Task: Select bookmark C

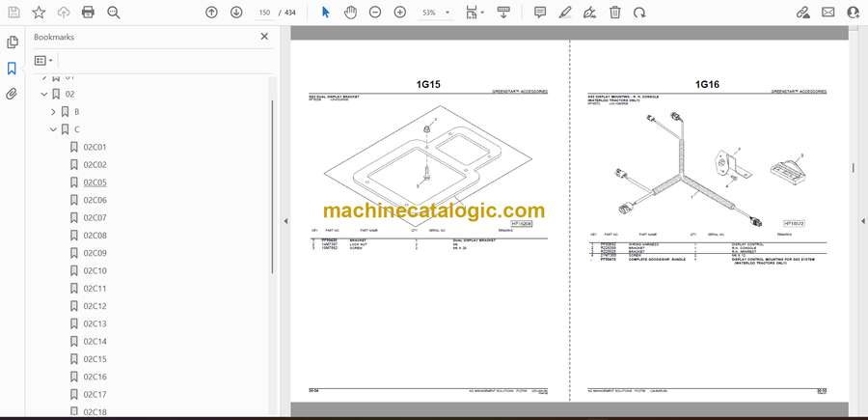Action: coord(77,129)
